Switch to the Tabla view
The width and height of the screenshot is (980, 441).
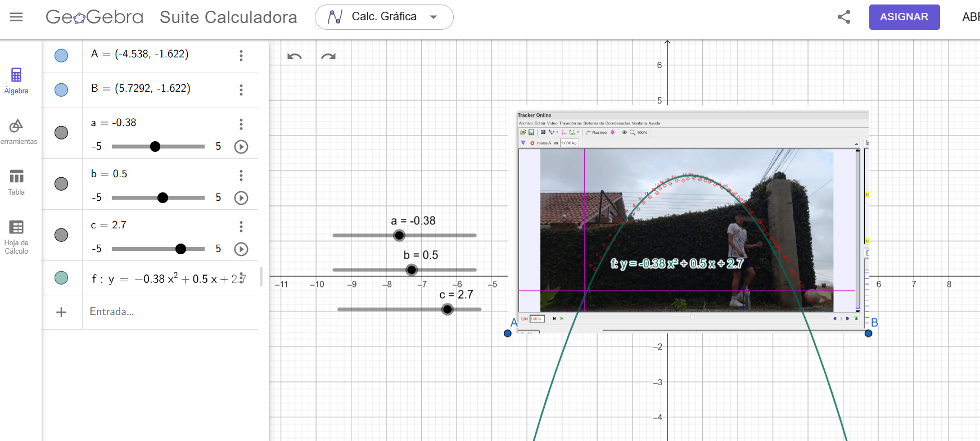tap(16, 182)
